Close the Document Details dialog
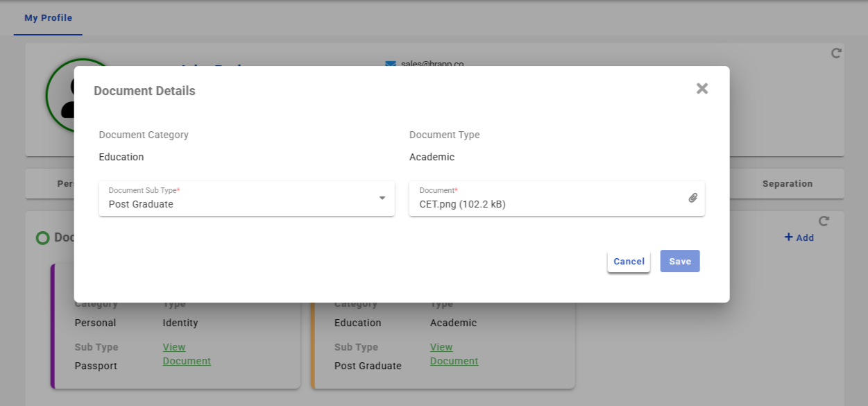 702,89
